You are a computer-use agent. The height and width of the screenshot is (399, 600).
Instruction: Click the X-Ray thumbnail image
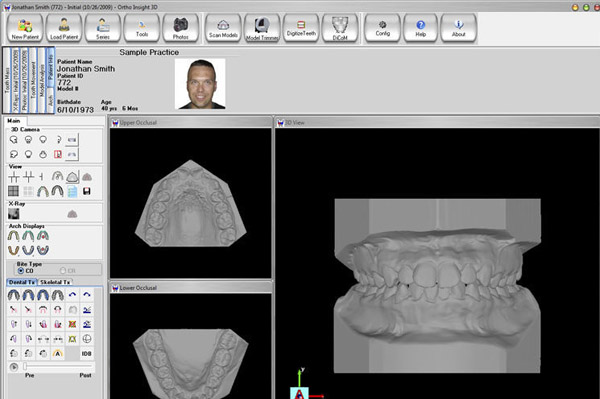click(14, 214)
